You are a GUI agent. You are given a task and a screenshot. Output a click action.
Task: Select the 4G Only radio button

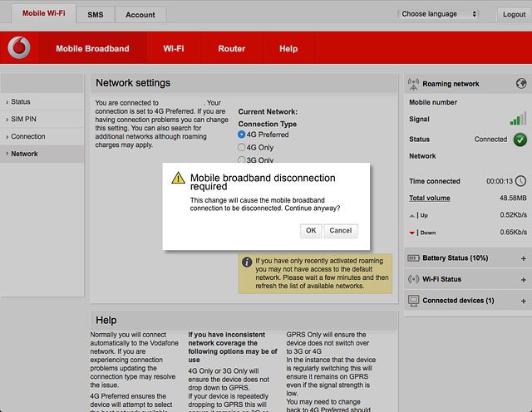click(x=241, y=148)
